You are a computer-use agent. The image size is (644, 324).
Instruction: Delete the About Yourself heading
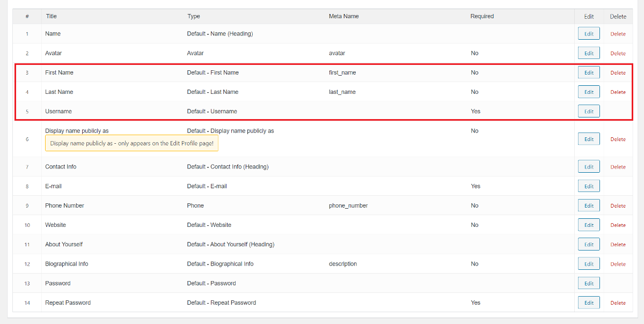618,245
